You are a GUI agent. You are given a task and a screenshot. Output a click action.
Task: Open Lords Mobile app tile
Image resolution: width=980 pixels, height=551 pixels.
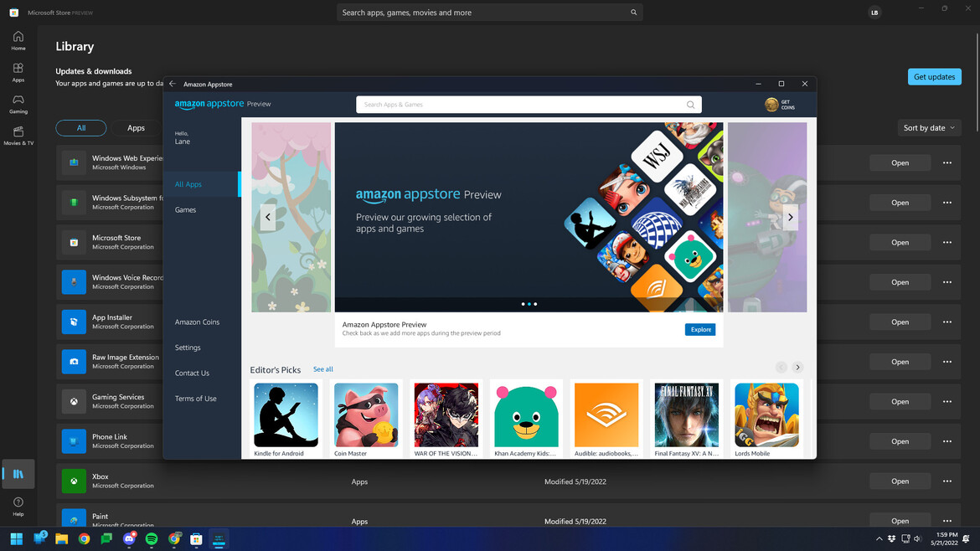pos(766,420)
